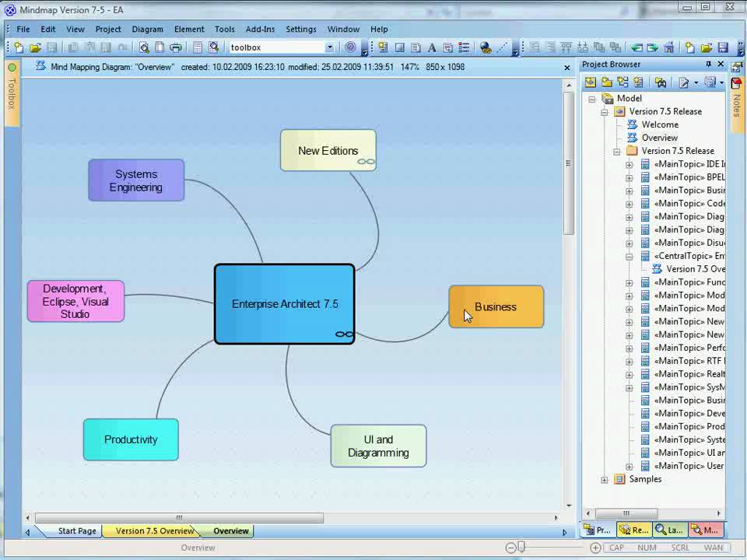
Task: Expand the Samples package node
Action: click(604, 480)
